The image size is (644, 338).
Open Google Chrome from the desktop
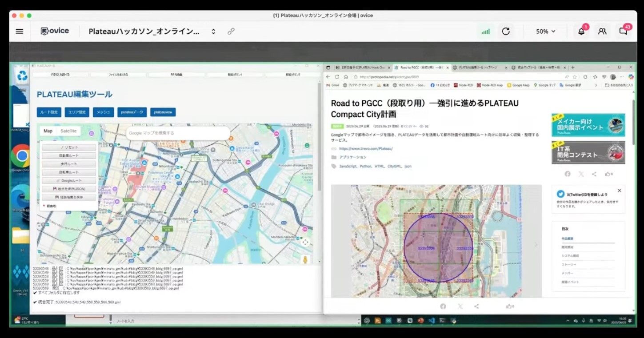21,156
